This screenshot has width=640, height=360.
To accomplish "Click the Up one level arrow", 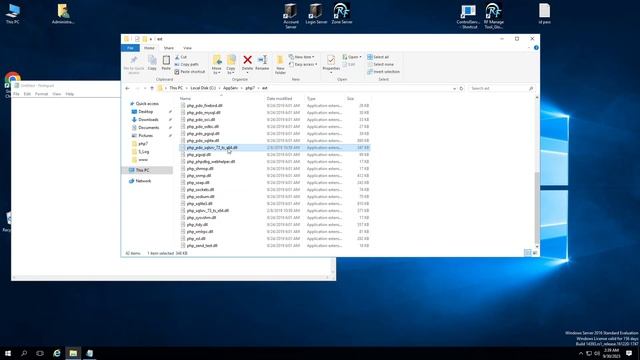I will (152, 88).
